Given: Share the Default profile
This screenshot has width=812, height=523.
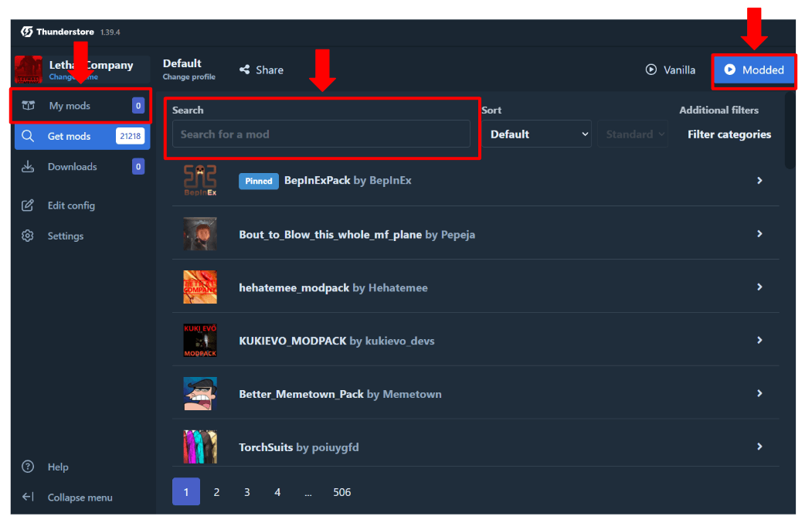Looking at the screenshot, I should tap(261, 70).
